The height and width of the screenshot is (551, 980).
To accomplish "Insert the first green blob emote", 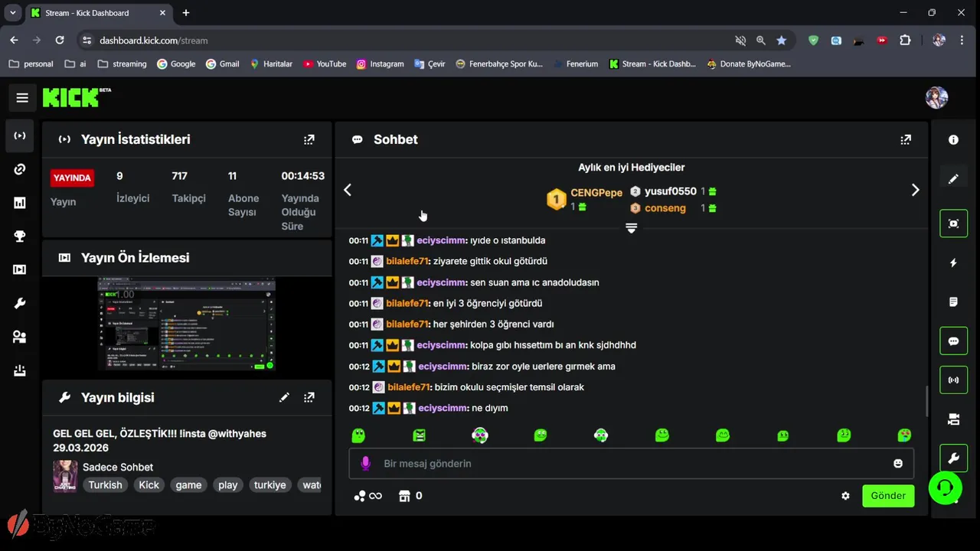I will tap(358, 435).
